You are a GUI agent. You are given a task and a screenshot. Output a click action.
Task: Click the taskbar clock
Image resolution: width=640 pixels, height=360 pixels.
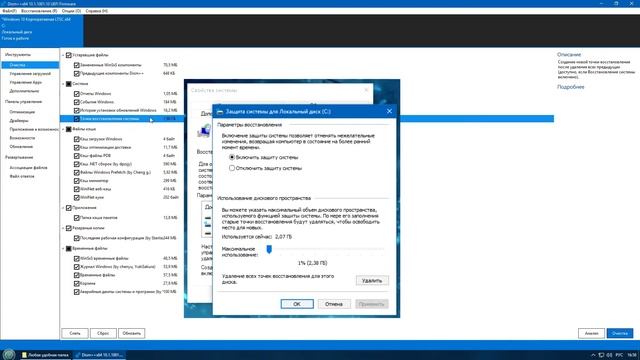pyautogui.click(x=632, y=355)
